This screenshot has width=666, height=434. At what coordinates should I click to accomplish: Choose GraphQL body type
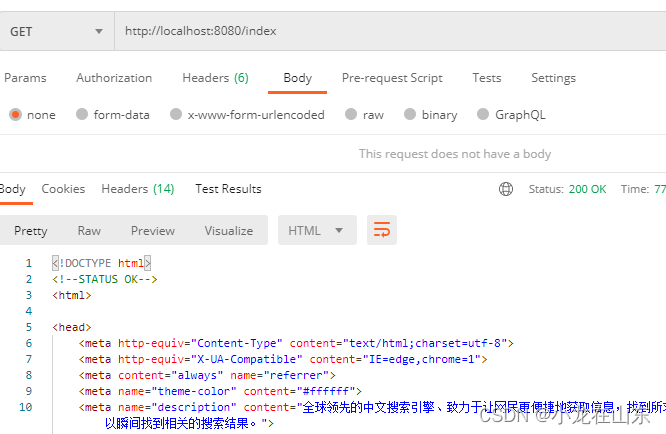click(483, 115)
